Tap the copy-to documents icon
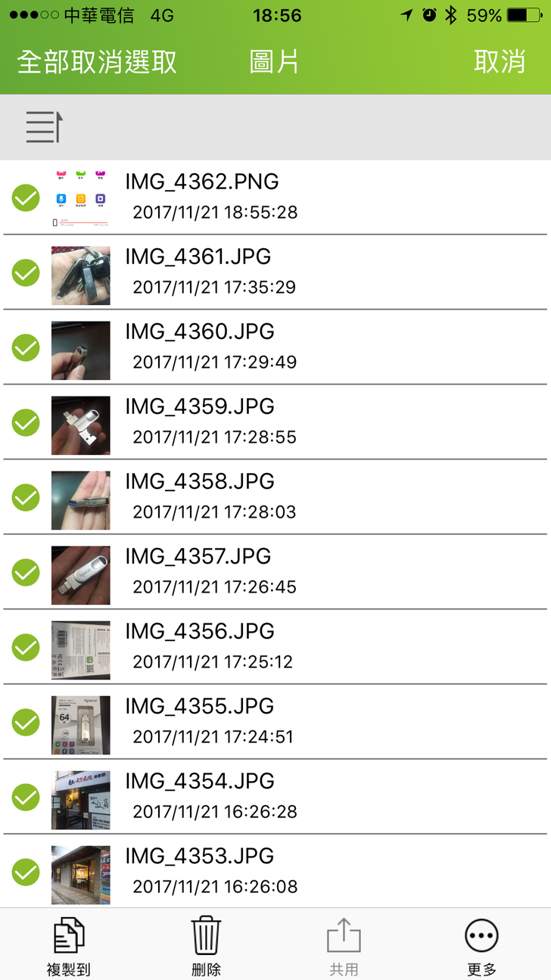 click(x=69, y=936)
